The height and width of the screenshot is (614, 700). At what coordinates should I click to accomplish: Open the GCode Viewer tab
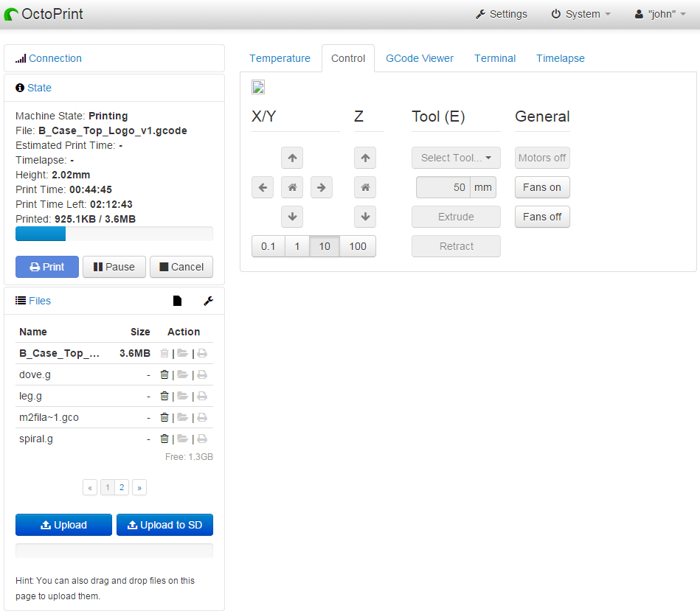pos(420,58)
